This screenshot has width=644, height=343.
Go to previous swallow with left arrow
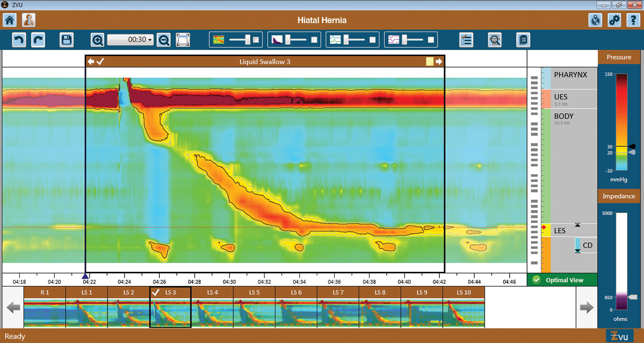click(x=91, y=61)
